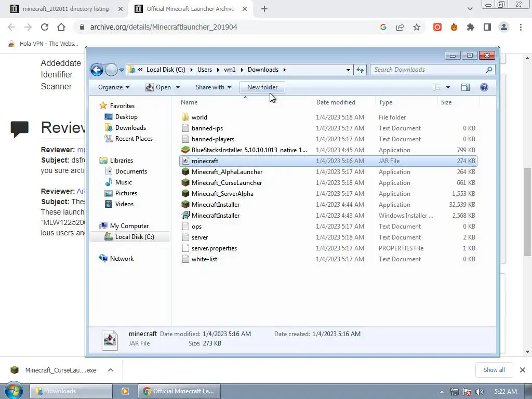
Task: Open Favorites in the navigation pane
Action: coord(122,106)
